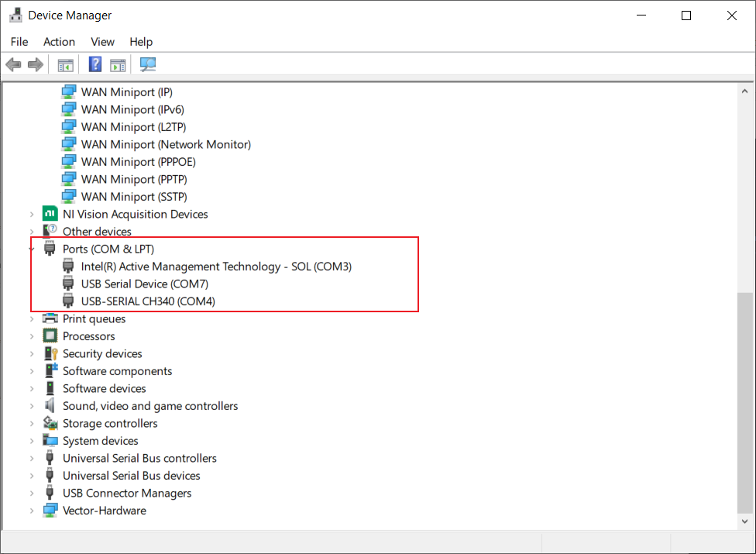Expand the System devices node
This screenshot has height=554, width=756.
pyautogui.click(x=32, y=441)
